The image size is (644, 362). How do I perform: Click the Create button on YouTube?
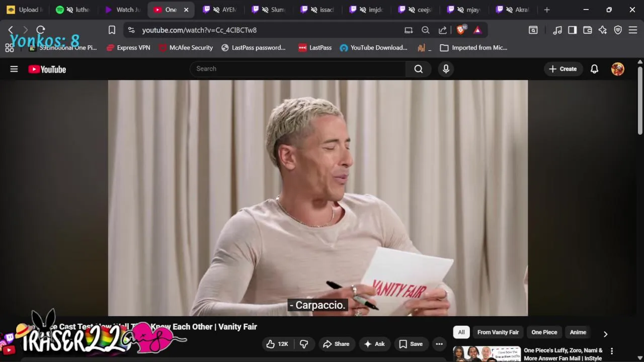point(562,69)
